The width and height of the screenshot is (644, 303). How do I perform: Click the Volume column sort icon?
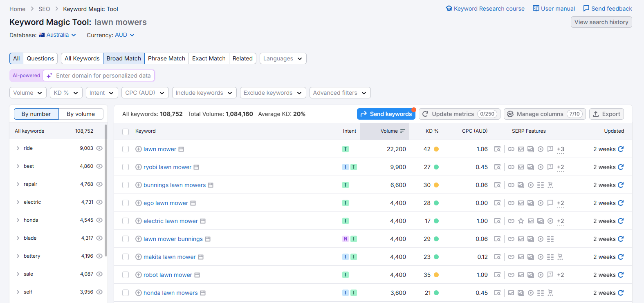click(x=402, y=131)
